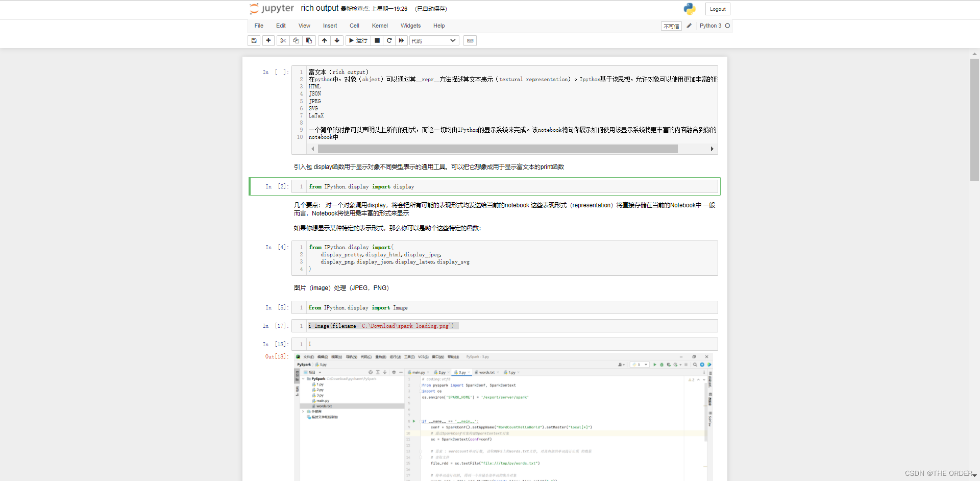Copy the selected cell
Viewport: 980px width, 481px height.
click(x=296, y=40)
